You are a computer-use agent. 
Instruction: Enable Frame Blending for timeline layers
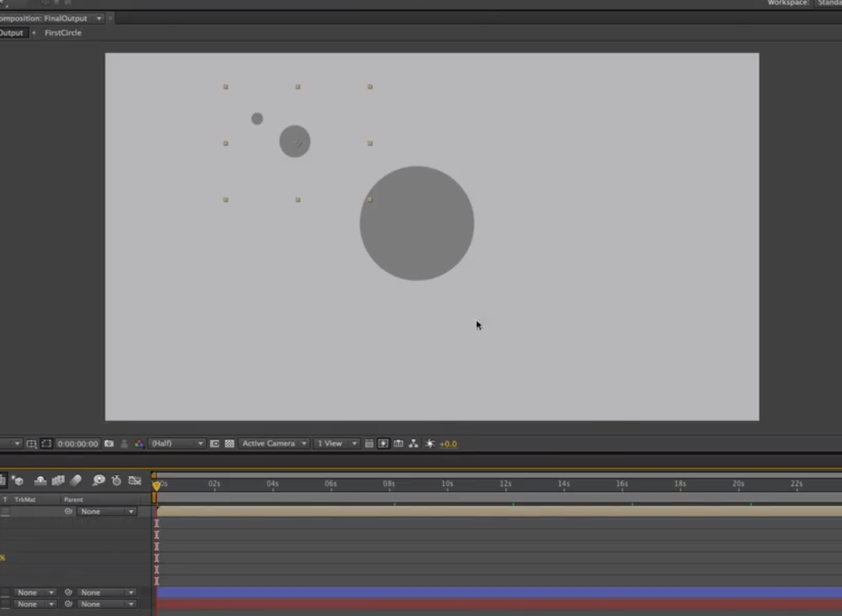tap(58, 480)
